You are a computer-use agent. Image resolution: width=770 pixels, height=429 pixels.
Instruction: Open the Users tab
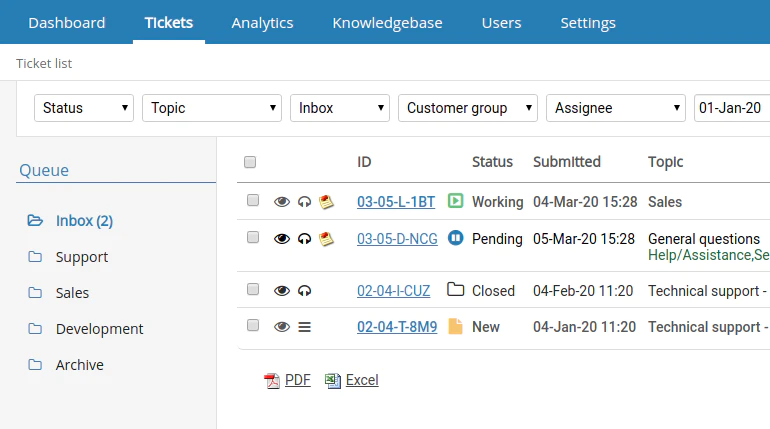tap(501, 23)
